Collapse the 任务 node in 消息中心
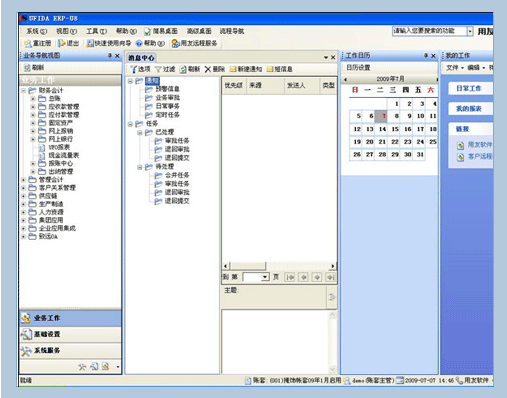507x398 pixels. point(130,124)
